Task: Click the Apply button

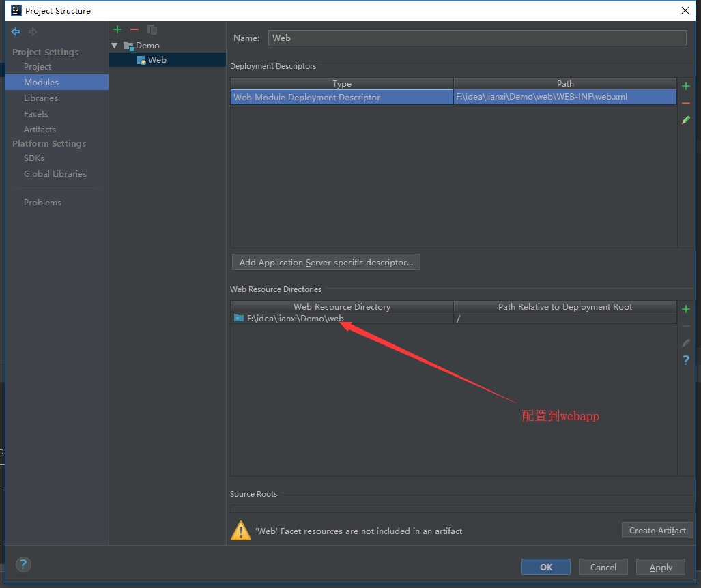Action: point(660,567)
